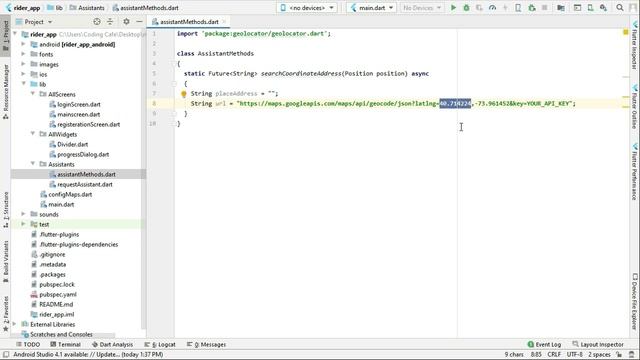640x360 pixels.
Task: Click the locate file target icon in Project panel
Action: [x=97, y=22]
